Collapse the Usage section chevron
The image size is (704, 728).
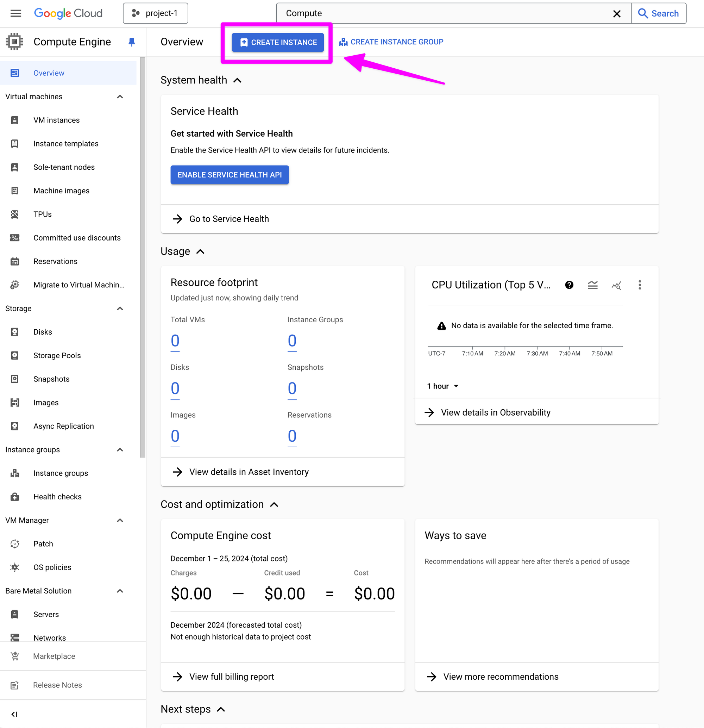coord(200,251)
